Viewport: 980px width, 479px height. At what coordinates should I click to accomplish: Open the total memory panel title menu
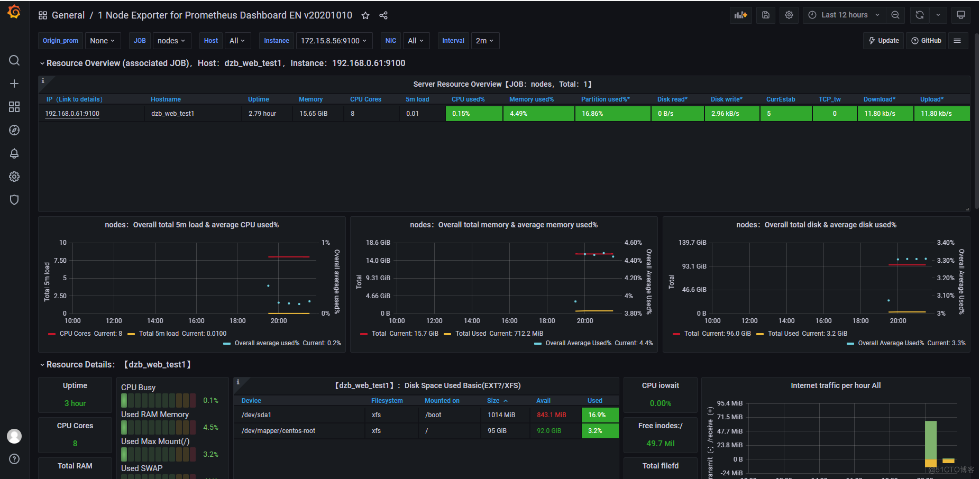503,225
